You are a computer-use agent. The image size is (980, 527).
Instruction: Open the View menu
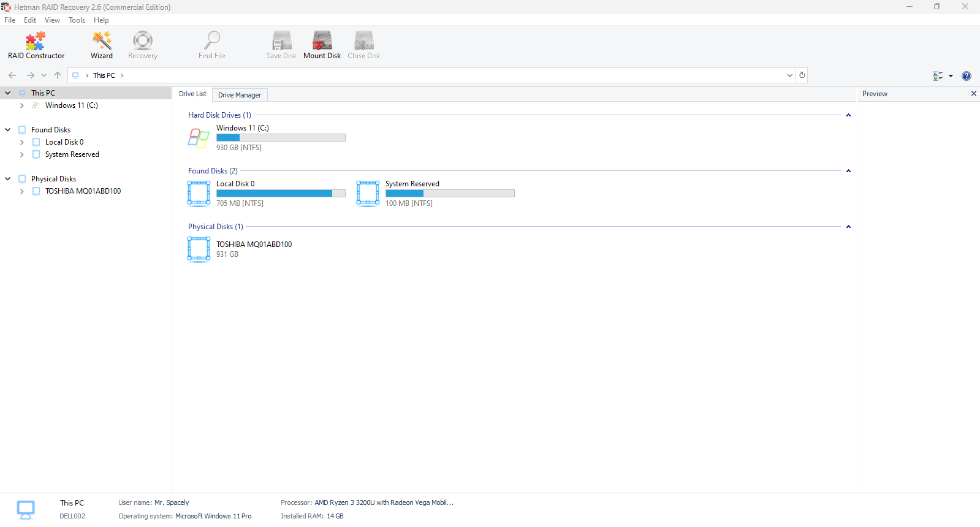point(52,20)
